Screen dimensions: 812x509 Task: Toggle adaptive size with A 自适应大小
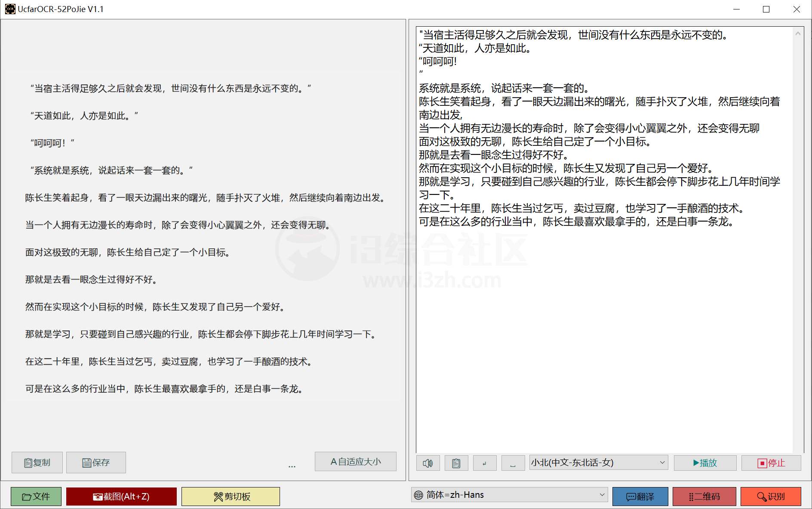click(x=355, y=461)
